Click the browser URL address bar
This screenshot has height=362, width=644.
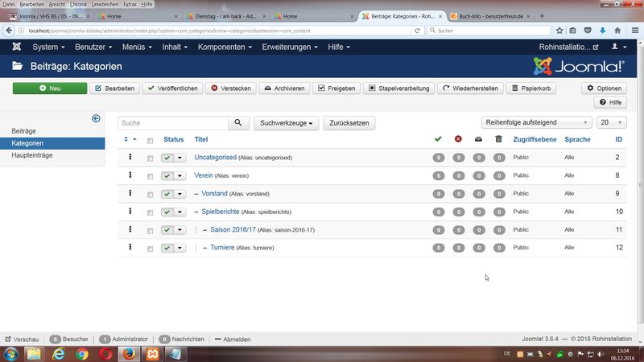coord(217,31)
